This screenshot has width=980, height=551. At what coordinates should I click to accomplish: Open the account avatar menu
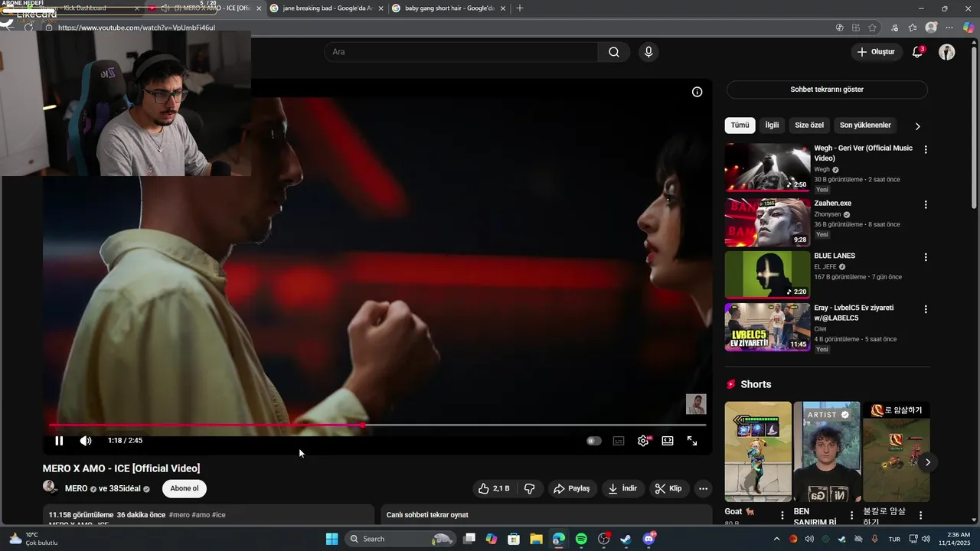pos(947,52)
